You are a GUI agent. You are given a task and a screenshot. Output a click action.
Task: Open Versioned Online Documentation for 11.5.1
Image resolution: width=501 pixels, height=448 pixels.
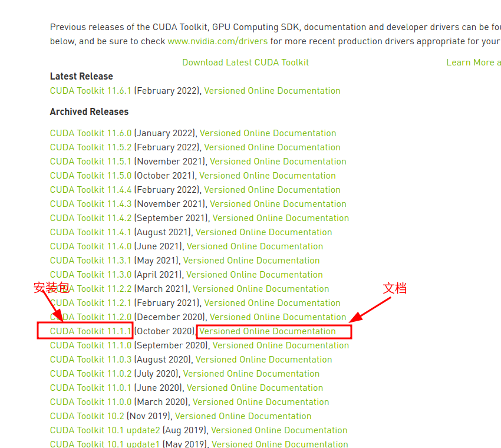278,162
